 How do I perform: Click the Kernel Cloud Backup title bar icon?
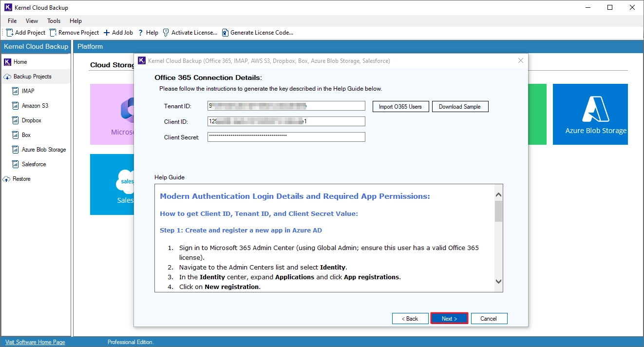8,7
